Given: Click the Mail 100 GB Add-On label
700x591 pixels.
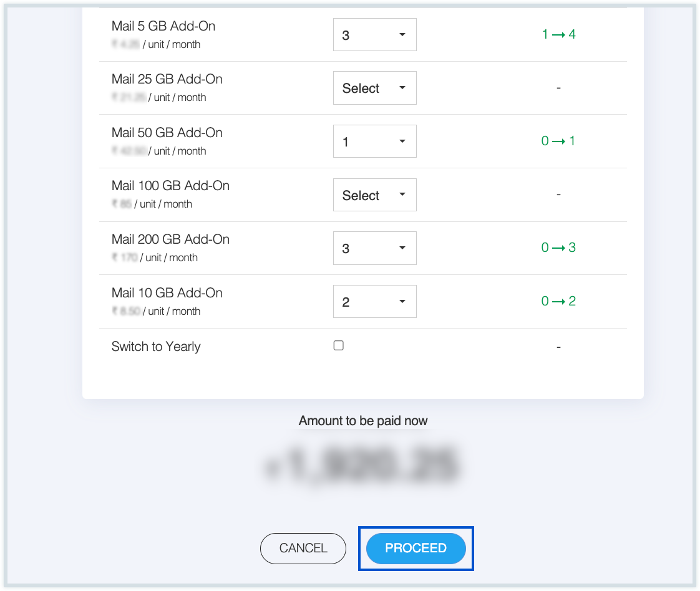Looking at the screenshot, I should click(170, 186).
